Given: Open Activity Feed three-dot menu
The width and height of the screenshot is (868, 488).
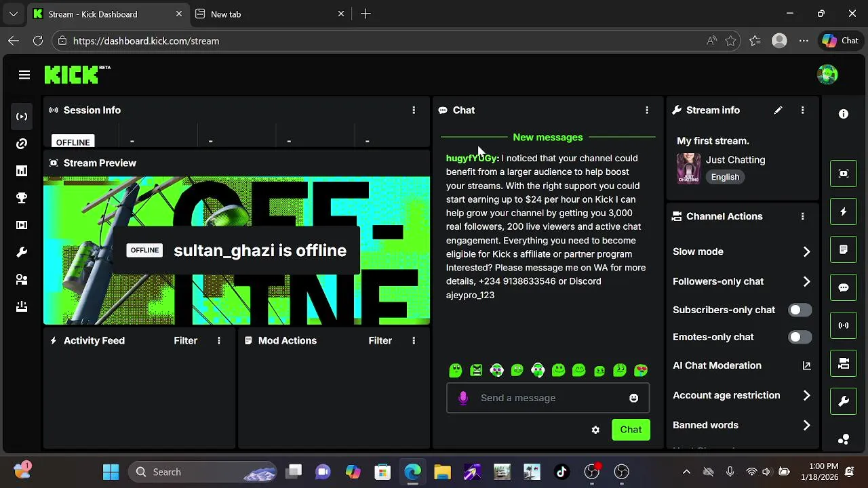Looking at the screenshot, I should pyautogui.click(x=218, y=340).
